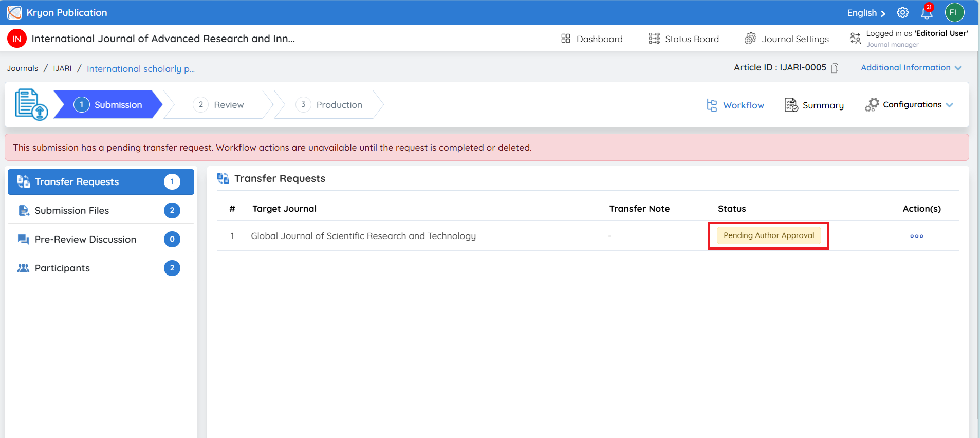
Task: Click the Transfer Requests heading icon
Action: click(223, 178)
